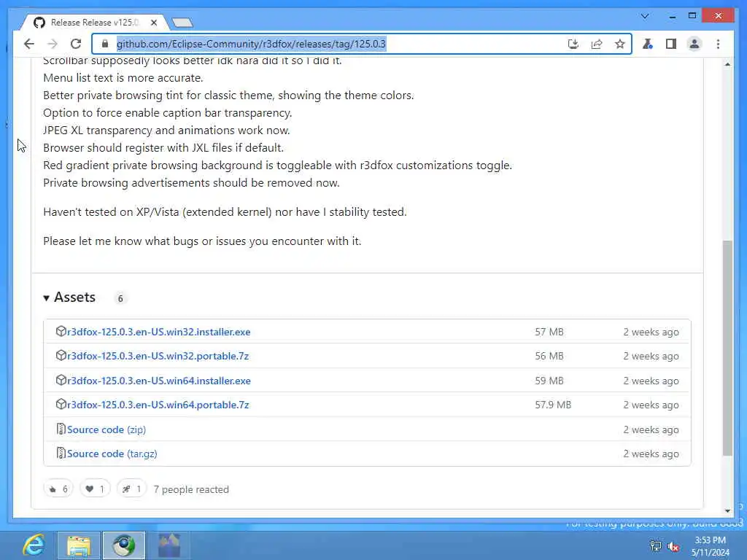This screenshot has height=560, width=747.
Task: Click the scrollbar up arrow
Action: tap(727, 64)
